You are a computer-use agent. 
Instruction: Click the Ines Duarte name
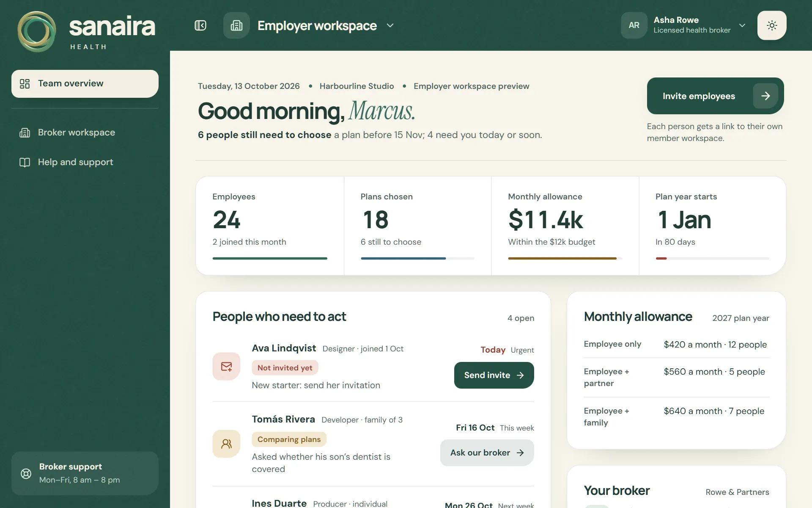coord(279,503)
